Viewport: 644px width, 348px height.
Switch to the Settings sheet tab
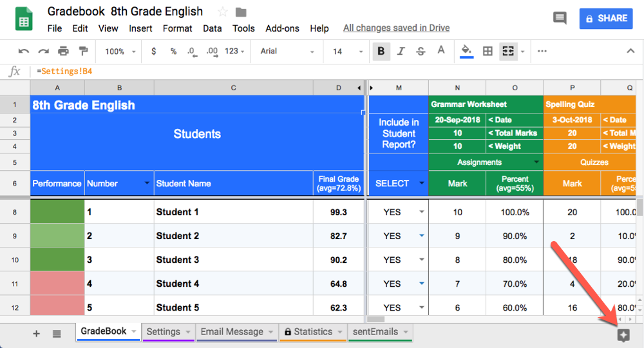163,332
